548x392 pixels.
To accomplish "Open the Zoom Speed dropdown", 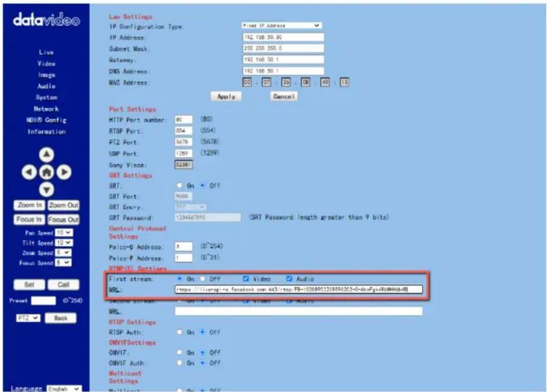I will tap(63, 252).
